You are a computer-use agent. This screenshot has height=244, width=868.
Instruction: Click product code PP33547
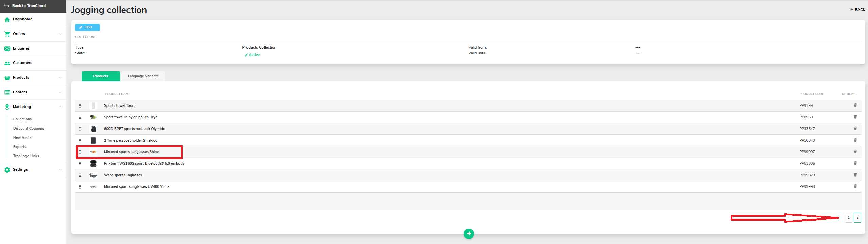(x=807, y=129)
